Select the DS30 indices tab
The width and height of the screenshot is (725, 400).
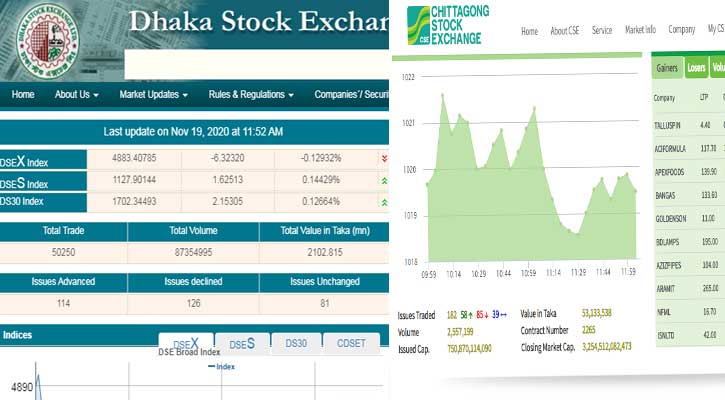click(x=296, y=345)
